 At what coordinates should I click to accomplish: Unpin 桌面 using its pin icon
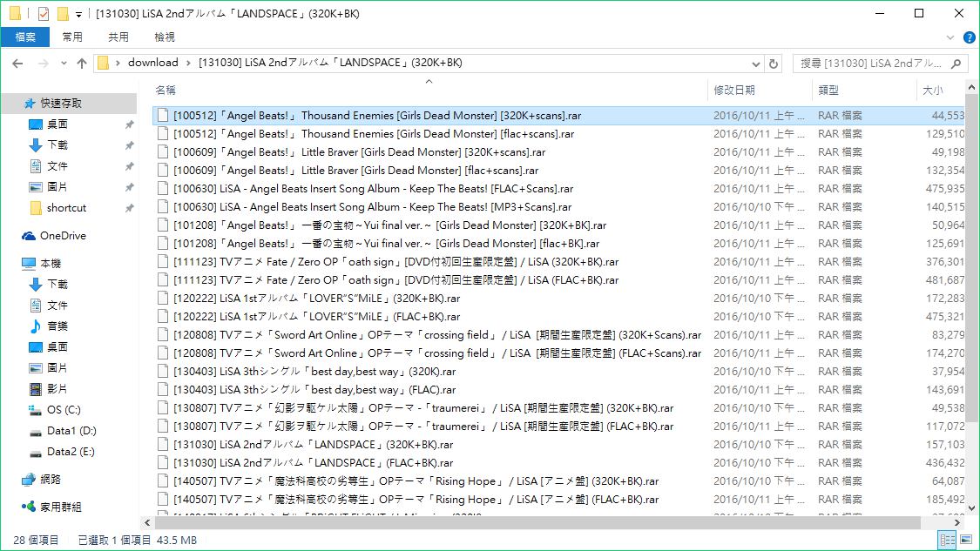point(130,124)
